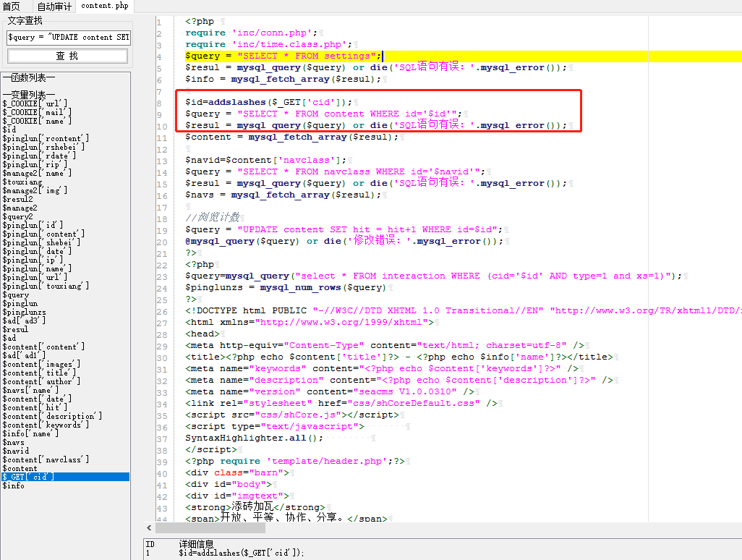
Task: Select $content['keywords'] variable entry
Action: (x=46, y=425)
